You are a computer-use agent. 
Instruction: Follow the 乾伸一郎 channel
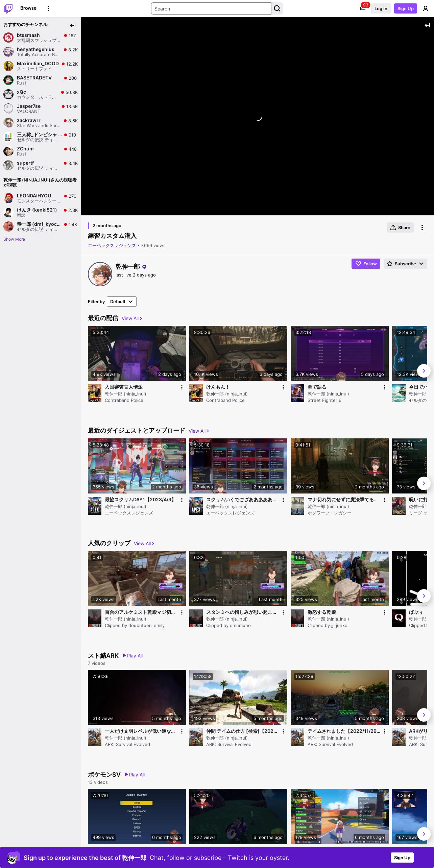pos(366,264)
